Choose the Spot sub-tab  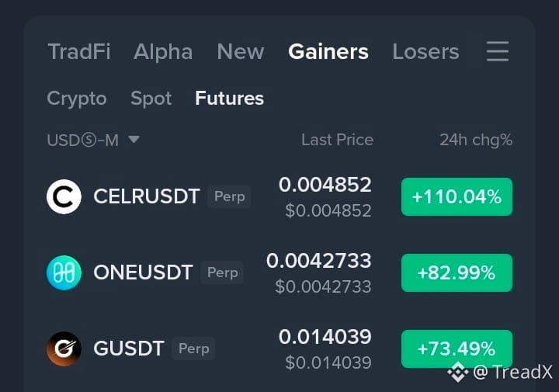(x=151, y=99)
